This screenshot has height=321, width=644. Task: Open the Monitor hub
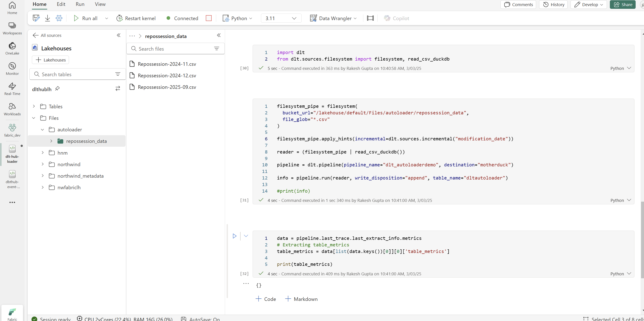coord(12,68)
